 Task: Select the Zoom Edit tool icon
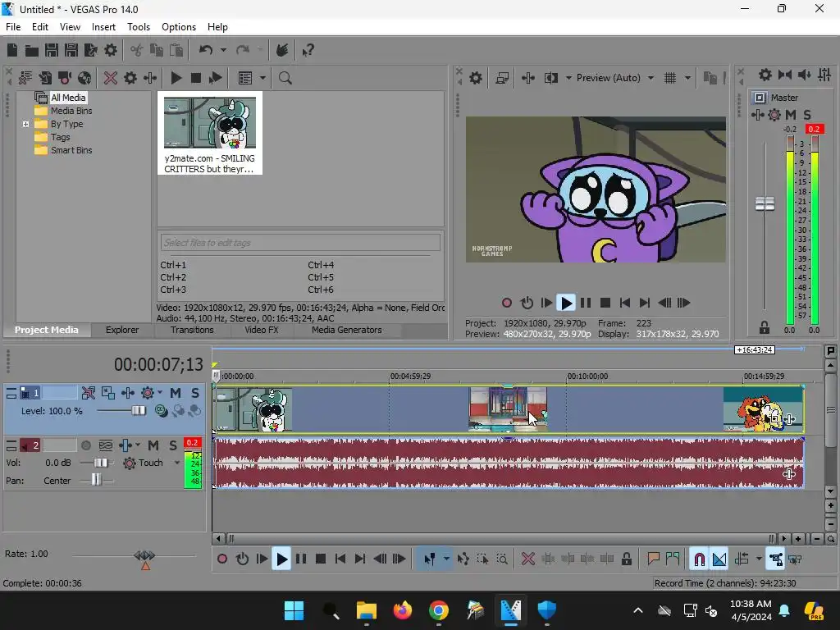502,559
